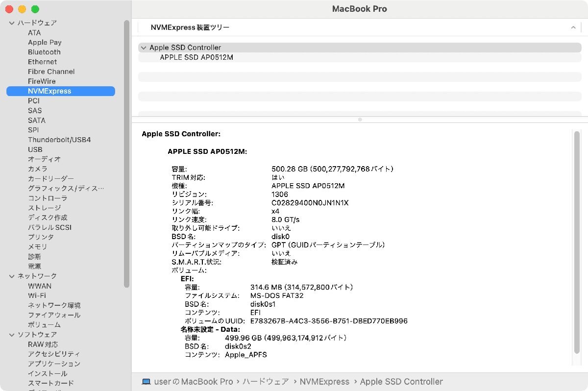588x391 pixels.
Task: Select インストール in the sidebar
Action: [48, 373]
